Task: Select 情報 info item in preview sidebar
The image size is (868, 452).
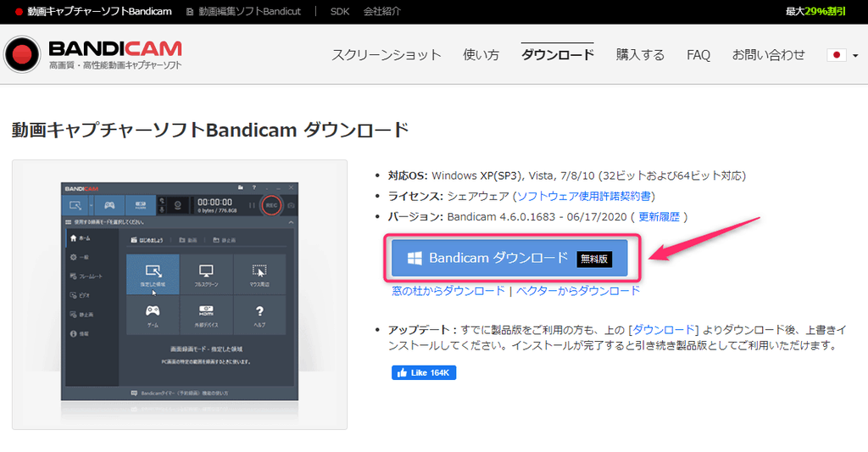Action: tap(80, 333)
